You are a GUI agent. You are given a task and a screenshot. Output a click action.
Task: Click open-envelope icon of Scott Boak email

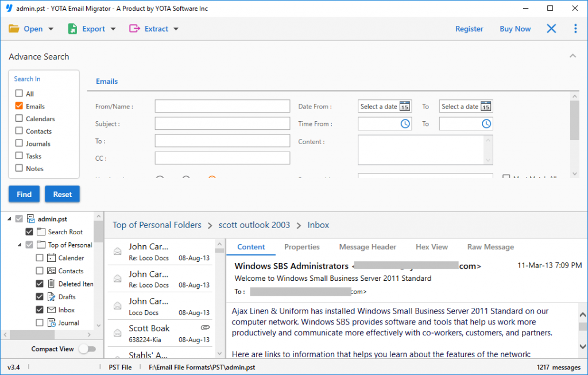click(x=117, y=333)
